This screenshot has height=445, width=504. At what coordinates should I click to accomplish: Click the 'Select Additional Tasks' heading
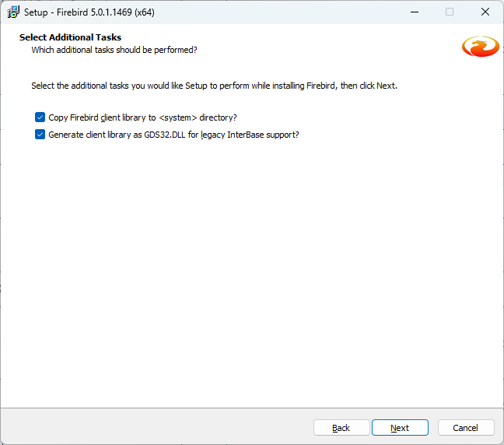tap(70, 37)
